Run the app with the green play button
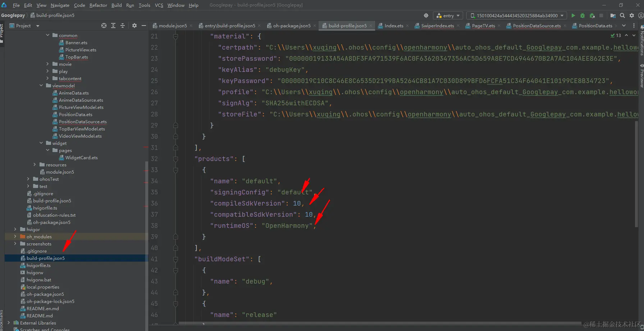644x331 pixels. pos(573,15)
